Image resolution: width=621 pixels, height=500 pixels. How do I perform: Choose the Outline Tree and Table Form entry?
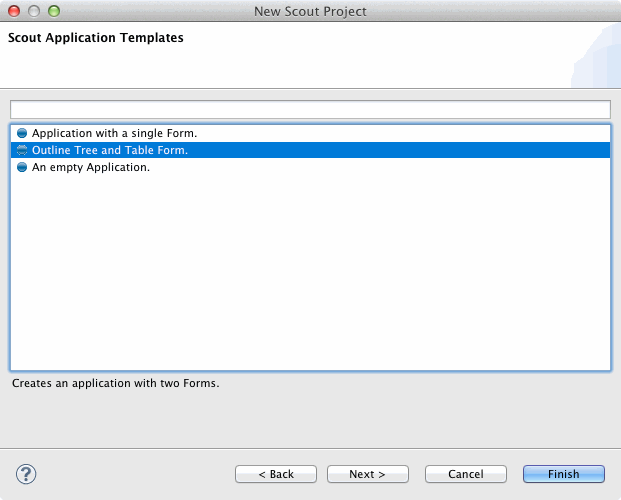[x=110, y=150]
